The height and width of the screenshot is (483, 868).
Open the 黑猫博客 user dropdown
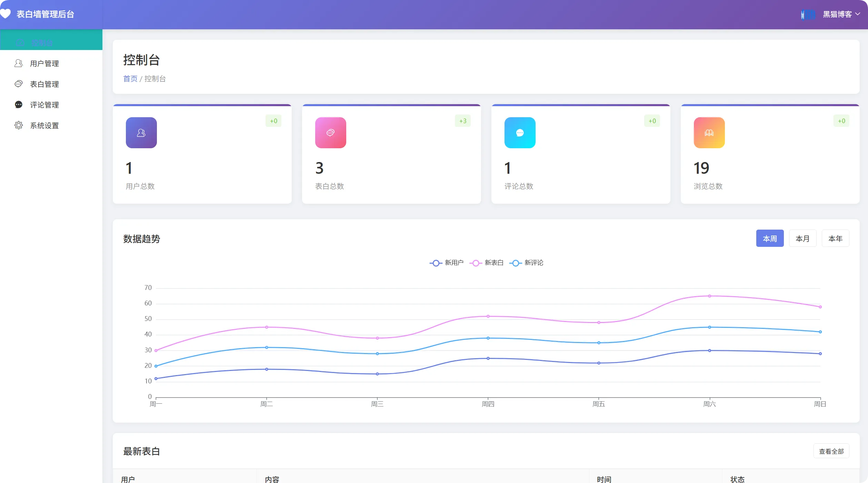click(841, 14)
